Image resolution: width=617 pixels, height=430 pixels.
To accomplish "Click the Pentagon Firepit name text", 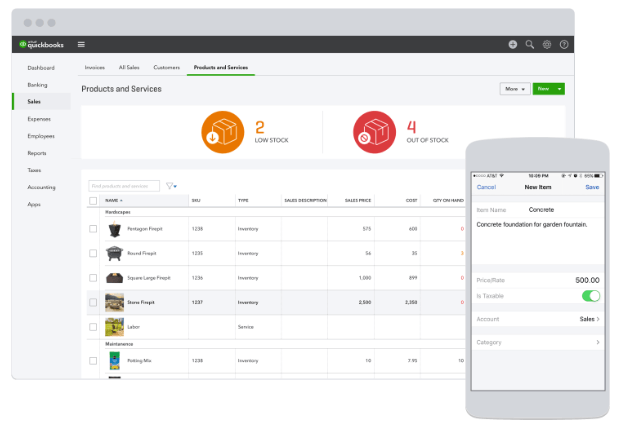I will 144,229.
